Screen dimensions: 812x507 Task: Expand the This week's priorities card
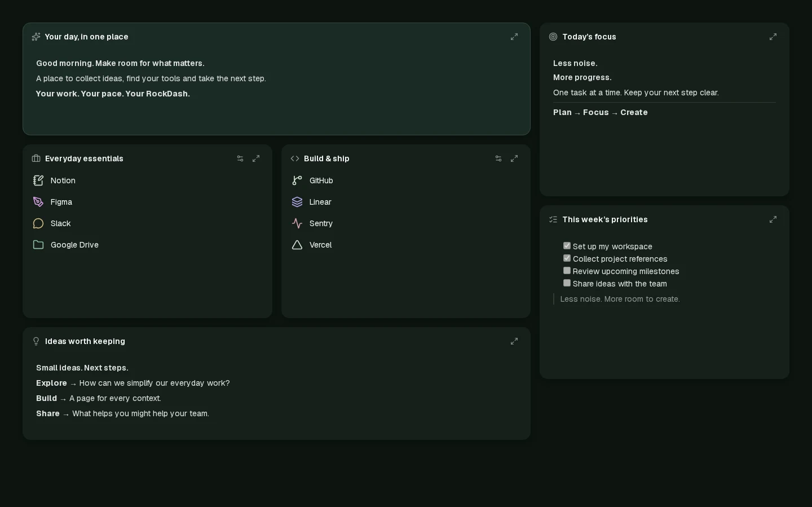point(773,219)
